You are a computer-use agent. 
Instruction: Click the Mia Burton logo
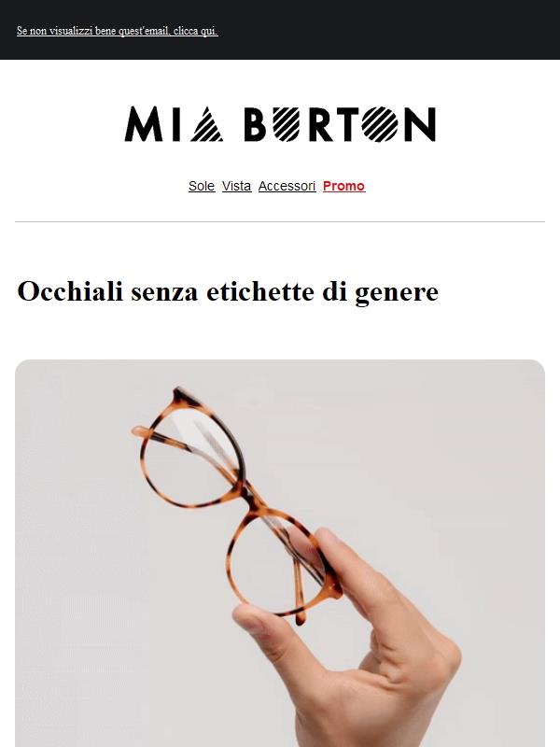pos(280,124)
